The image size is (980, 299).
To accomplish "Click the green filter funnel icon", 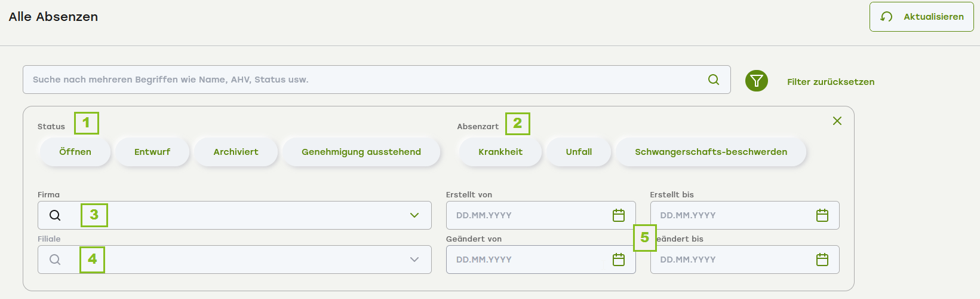I will [x=756, y=81].
